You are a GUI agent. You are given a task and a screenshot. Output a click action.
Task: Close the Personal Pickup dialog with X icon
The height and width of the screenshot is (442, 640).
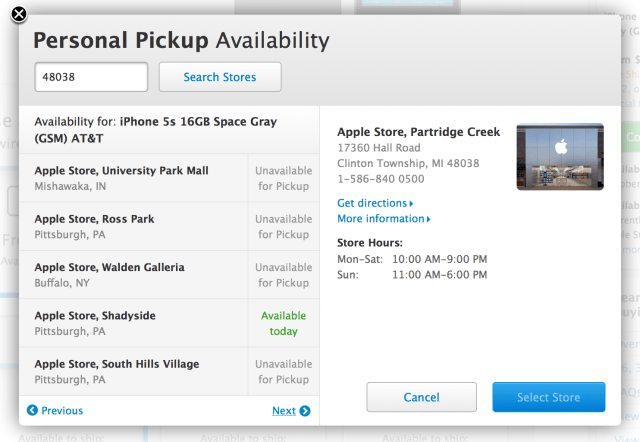19,14
